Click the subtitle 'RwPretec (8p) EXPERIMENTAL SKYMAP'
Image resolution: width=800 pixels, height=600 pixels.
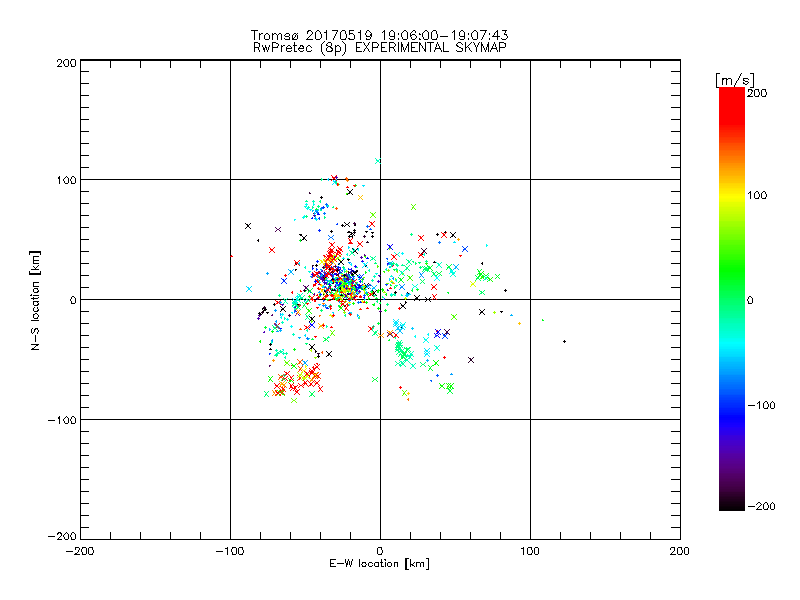pyautogui.click(x=380, y=48)
